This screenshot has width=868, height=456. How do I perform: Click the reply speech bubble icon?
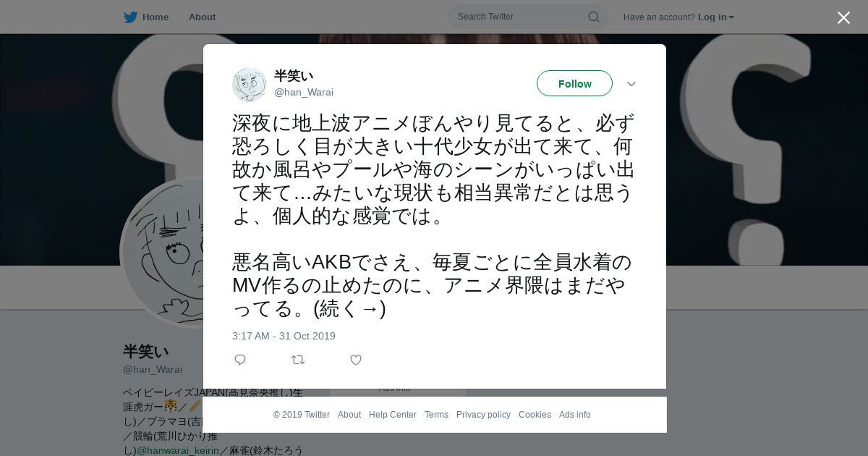click(240, 360)
